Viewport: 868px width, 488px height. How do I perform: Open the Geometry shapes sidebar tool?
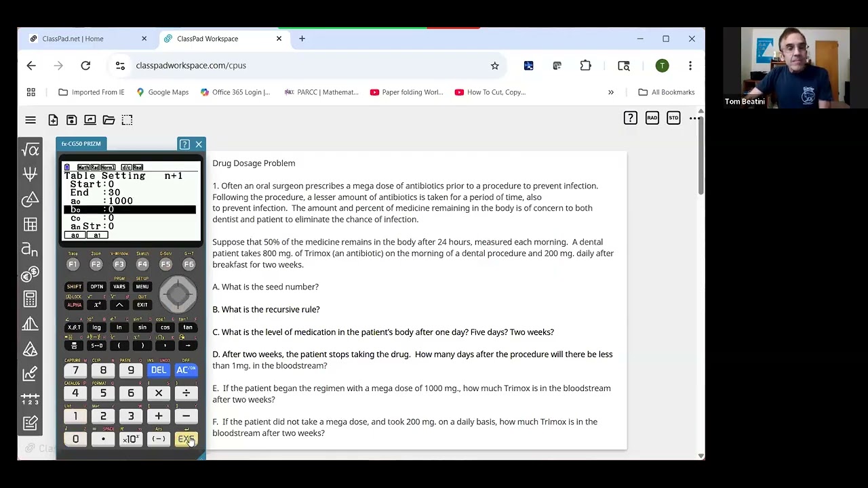coord(30,199)
